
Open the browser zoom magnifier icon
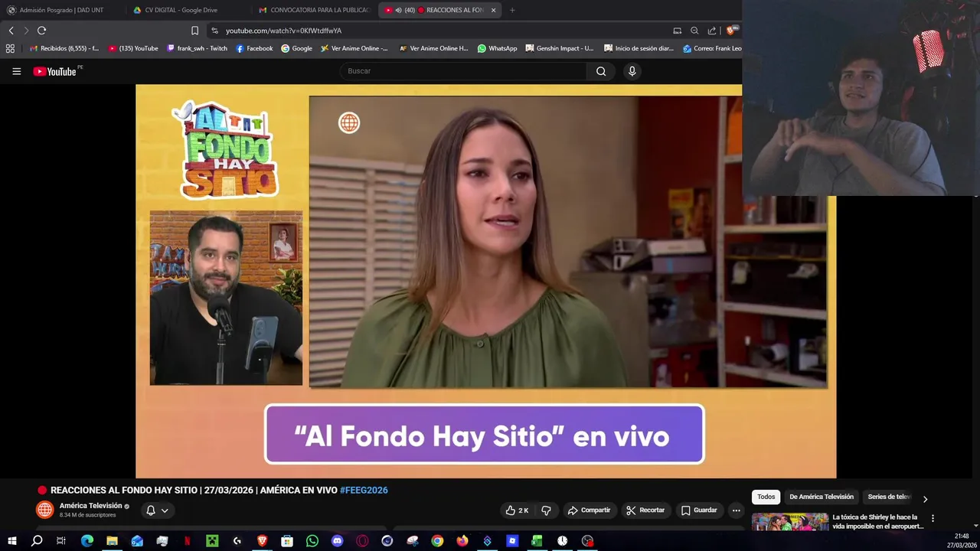tap(694, 31)
